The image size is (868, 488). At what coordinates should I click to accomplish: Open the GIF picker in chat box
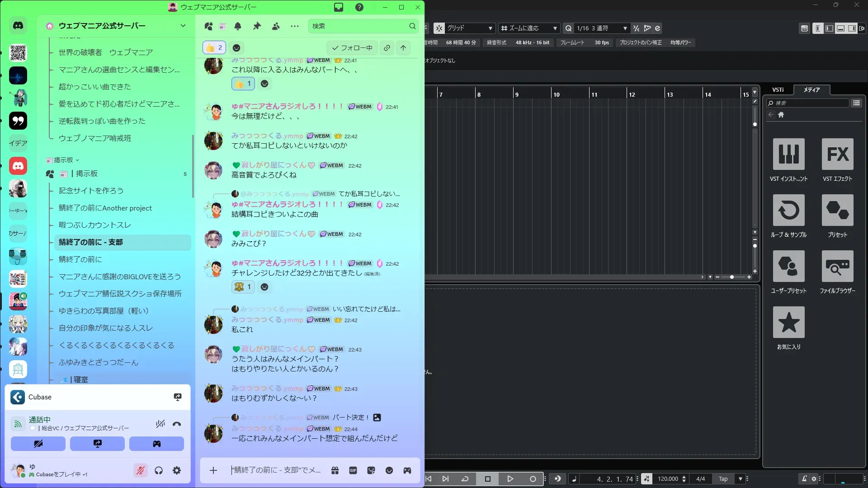click(353, 470)
